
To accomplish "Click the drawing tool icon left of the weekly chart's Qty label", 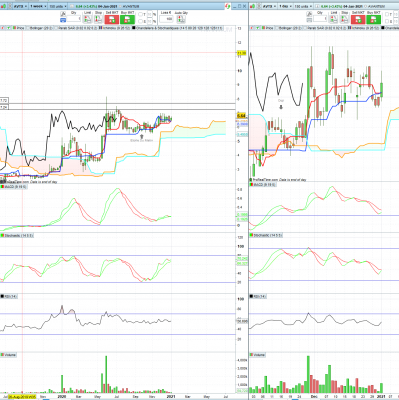I will pos(63,14).
